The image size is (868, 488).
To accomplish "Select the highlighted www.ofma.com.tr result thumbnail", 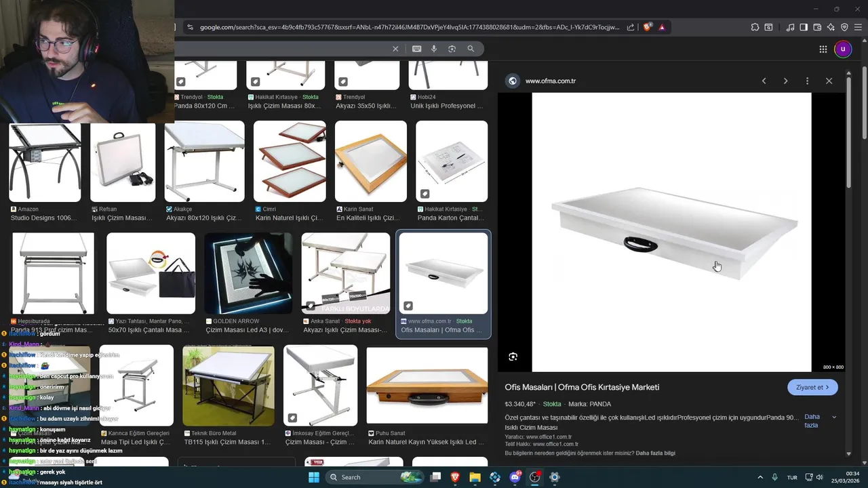I will 443,273.
